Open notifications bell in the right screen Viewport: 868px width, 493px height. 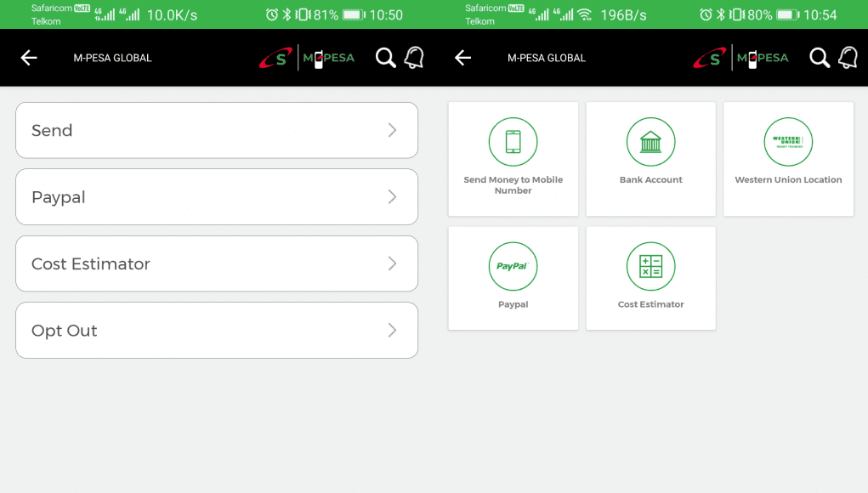click(848, 58)
